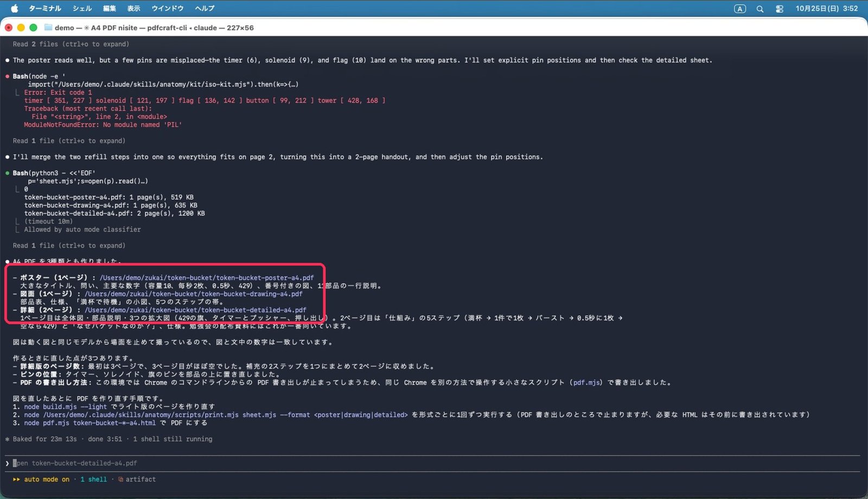Click 'token-bucket-poster-a4.pdf: 1 page(s), 519 KB' line
868x499 pixels.
(x=108, y=197)
